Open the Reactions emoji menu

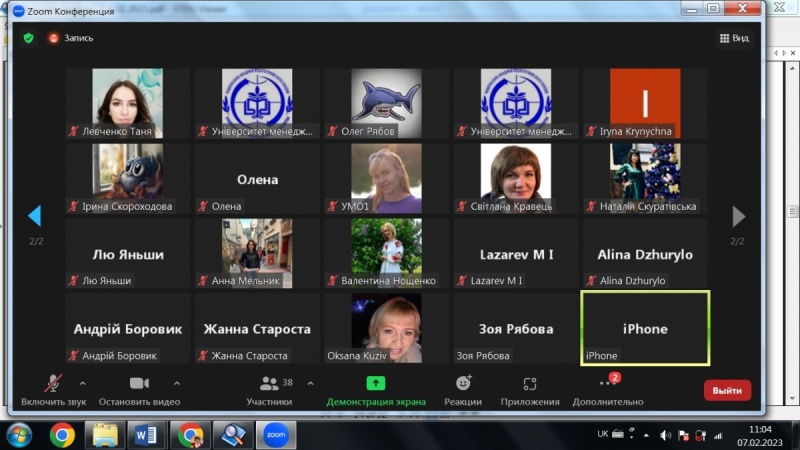pos(463,388)
